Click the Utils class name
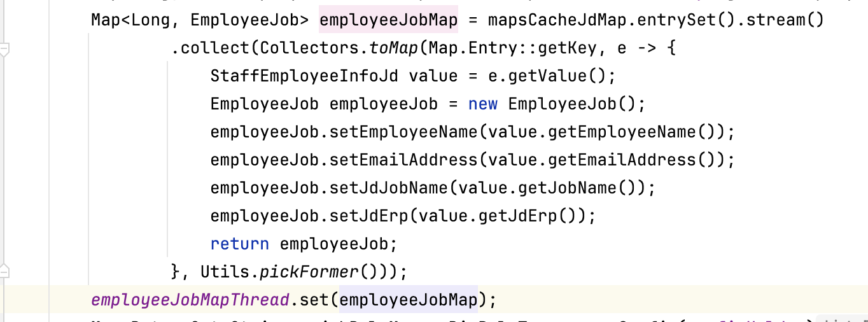The height and width of the screenshot is (322, 868). point(225,272)
